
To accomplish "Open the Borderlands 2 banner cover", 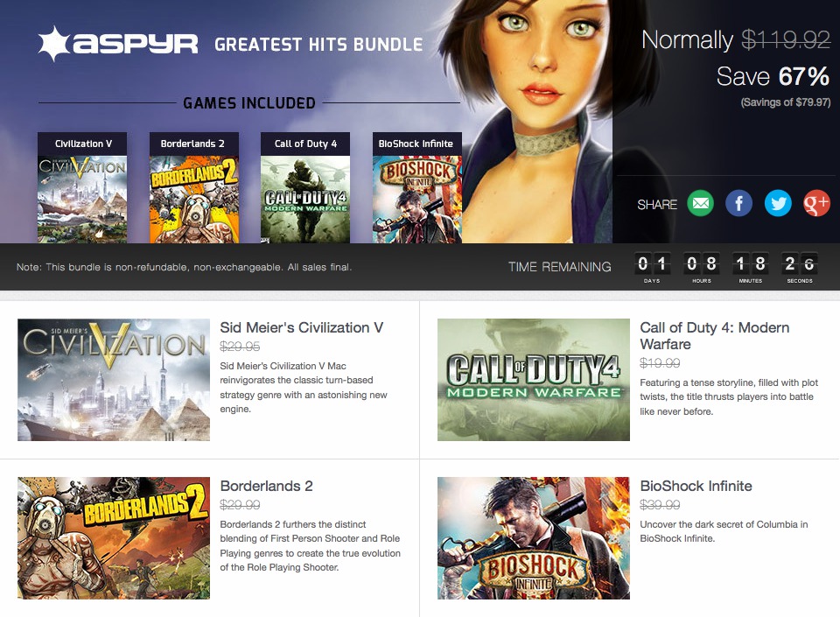I will (x=194, y=200).
